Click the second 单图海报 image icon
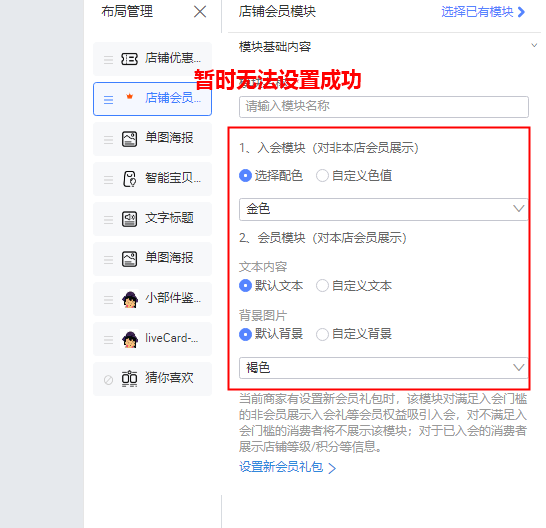Image resolution: width=546 pixels, height=528 pixels. point(129,259)
